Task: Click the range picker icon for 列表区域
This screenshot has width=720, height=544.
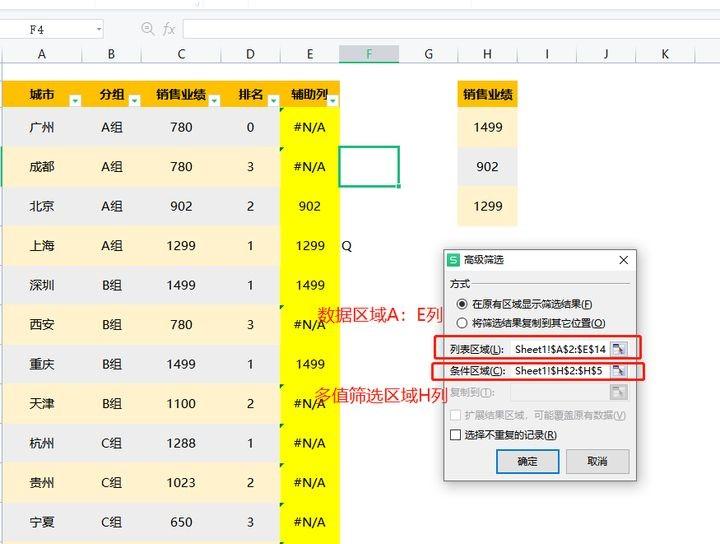Action: coord(619,349)
